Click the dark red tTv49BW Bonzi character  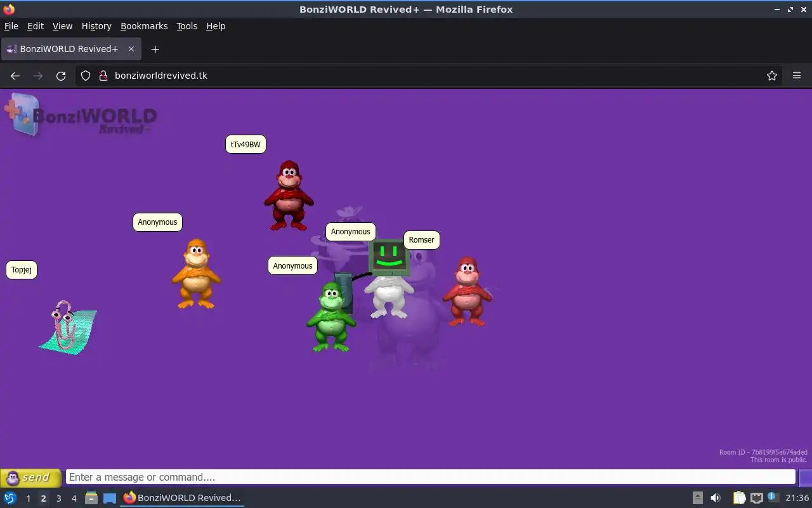[289, 196]
